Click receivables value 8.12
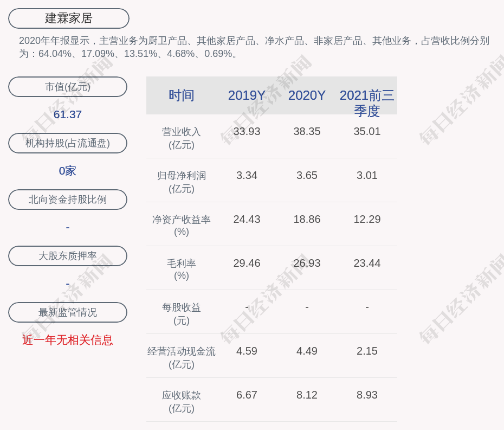This screenshot has height=430, width=504. 307,395
